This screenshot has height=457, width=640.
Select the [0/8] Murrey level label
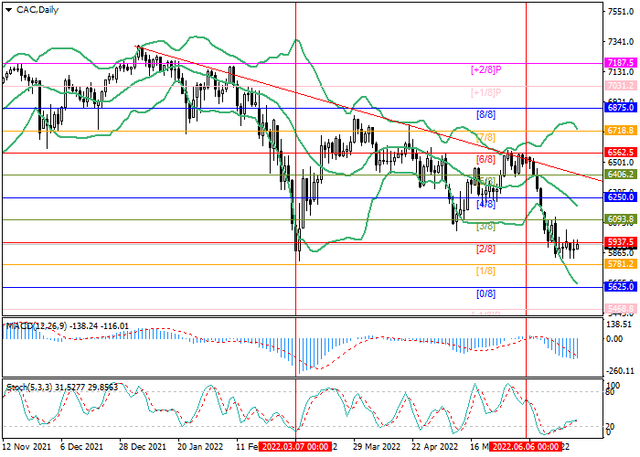485,294
